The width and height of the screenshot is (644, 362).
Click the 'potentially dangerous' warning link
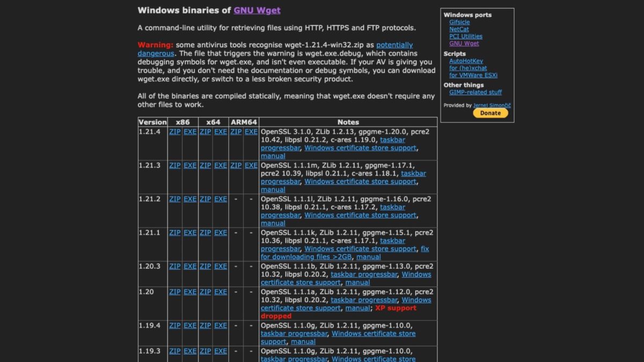coord(394,45)
